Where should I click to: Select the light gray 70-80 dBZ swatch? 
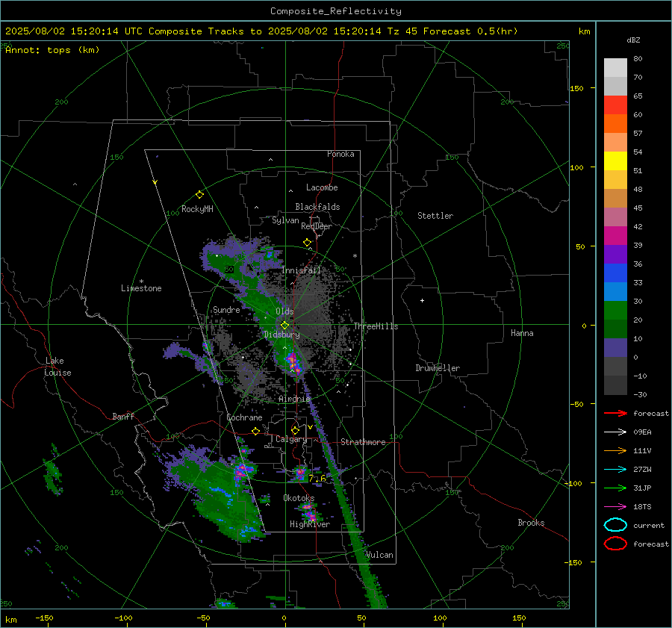pyautogui.click(x=615, y=68)
